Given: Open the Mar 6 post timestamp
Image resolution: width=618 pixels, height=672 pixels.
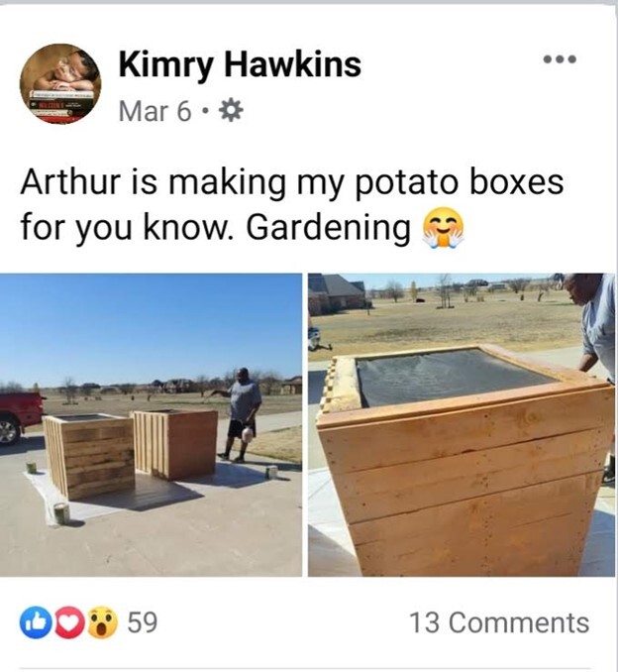Looking at the screenshot, I should 154,111.
